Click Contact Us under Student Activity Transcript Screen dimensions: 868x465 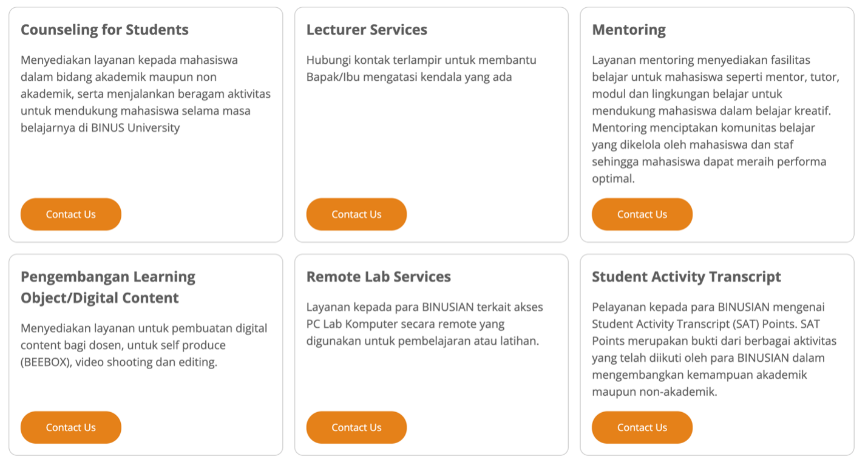(642, 427)
